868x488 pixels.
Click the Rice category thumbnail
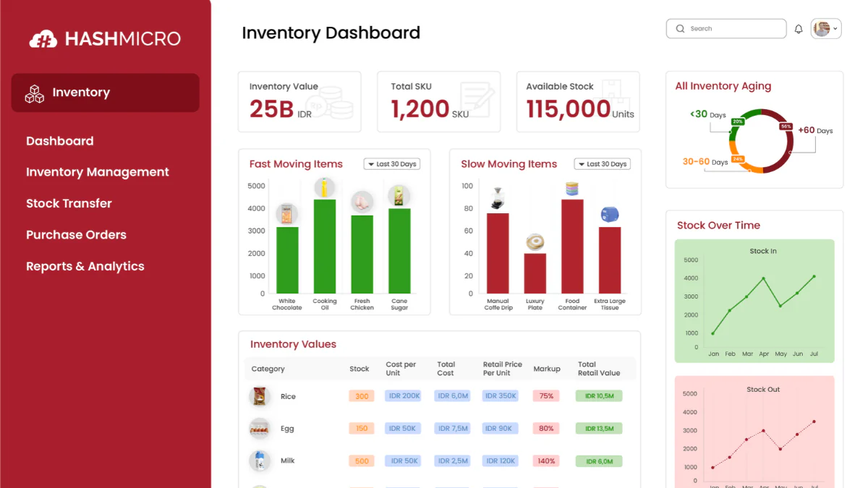point(259,396)
